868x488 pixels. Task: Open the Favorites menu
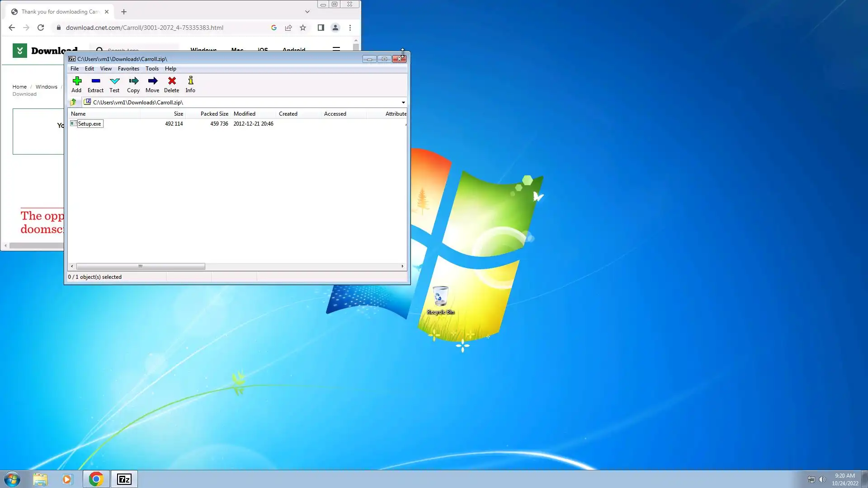[x=128, y=69]
